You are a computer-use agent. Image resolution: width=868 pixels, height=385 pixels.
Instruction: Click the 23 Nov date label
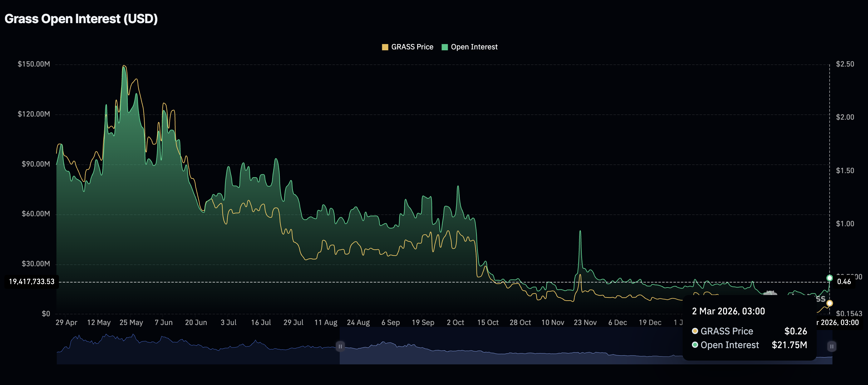pyautogui.click(x=585, y=322)
